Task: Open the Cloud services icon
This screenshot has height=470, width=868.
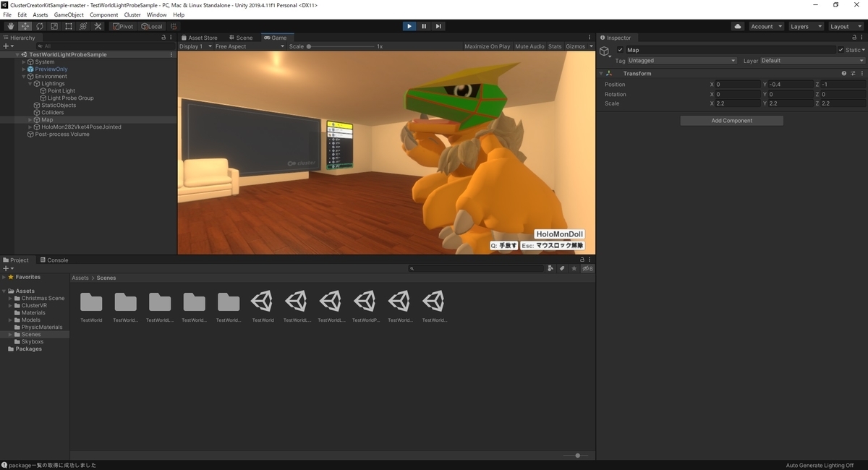Action: [x=738, y=26]
